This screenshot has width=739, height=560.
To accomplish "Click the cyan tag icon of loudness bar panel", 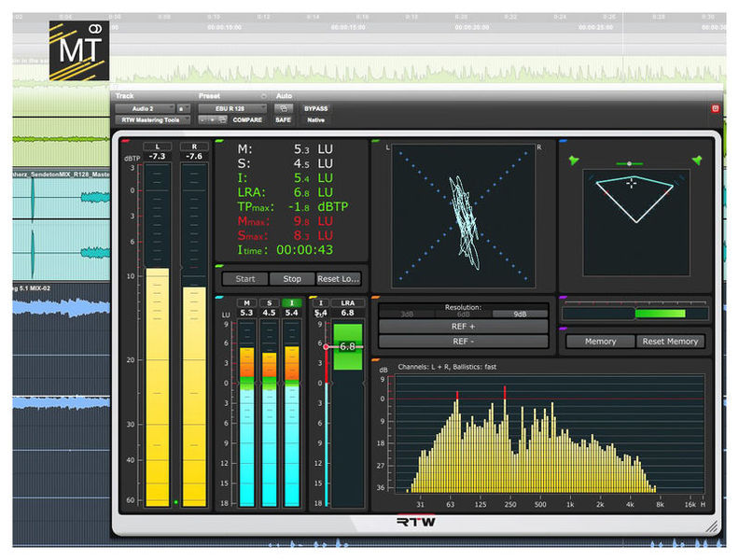I will (219, 298).
